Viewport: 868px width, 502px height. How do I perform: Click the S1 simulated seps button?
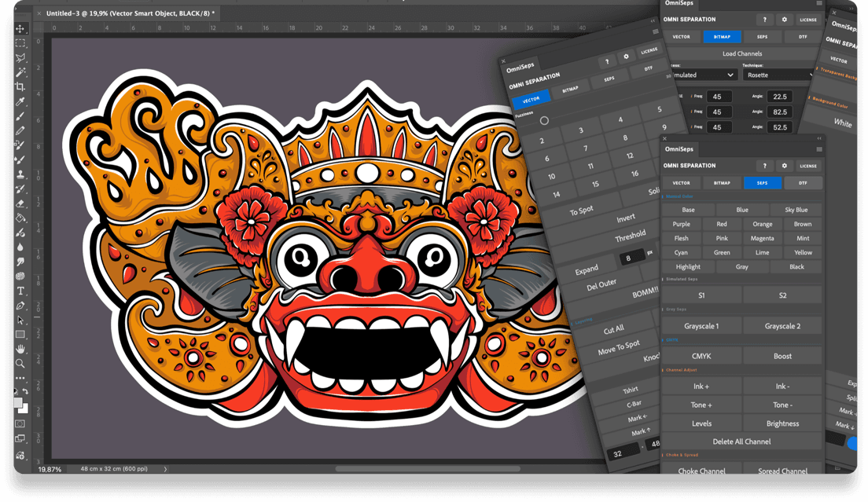tap(701, 295)
